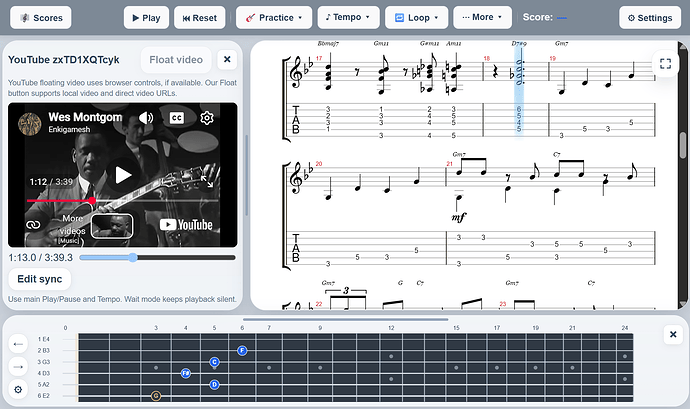Expand the Practice dropdown
Viewport: 690px width, 409px height.
pyautogui.click(x=274, y=18)
